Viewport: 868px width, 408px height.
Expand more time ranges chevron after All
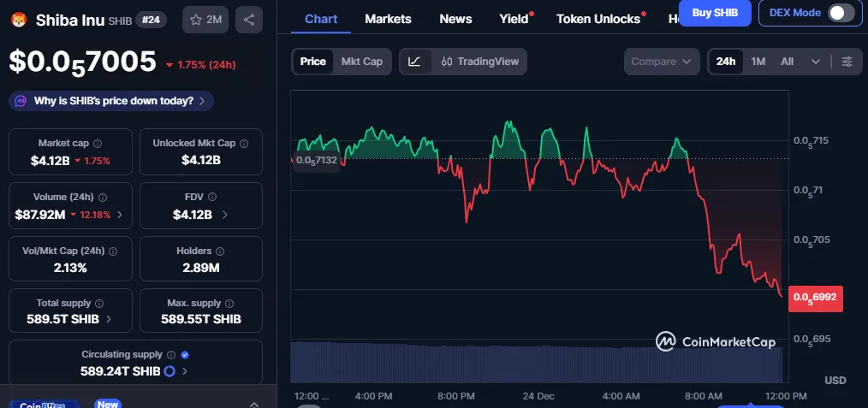pos(816,62)
